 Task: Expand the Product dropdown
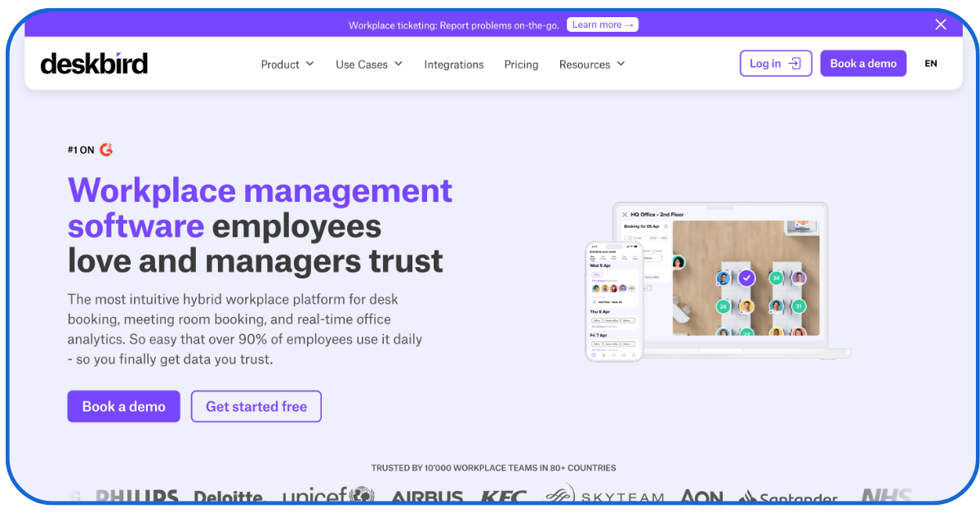(287, 64)
